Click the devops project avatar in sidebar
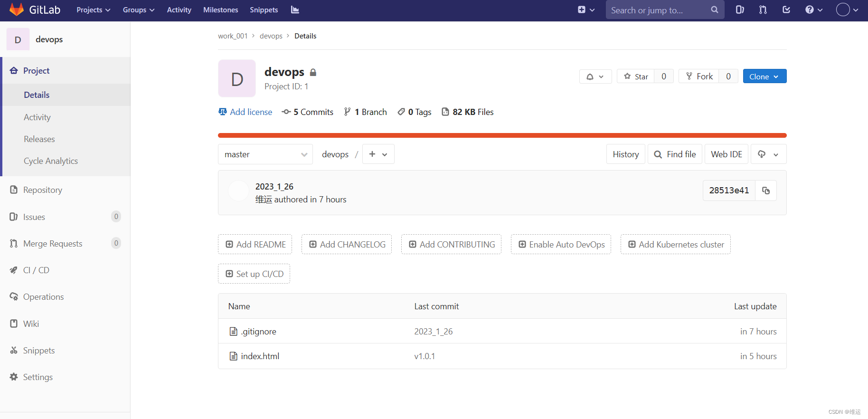Image resolution: width=868 pixels, height=419 pixels. coord(18,39)
